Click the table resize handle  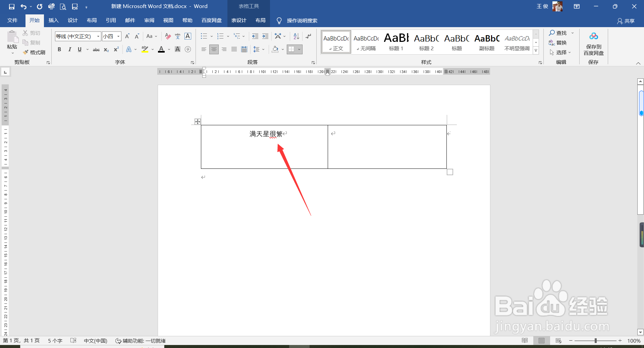(450, 172)
